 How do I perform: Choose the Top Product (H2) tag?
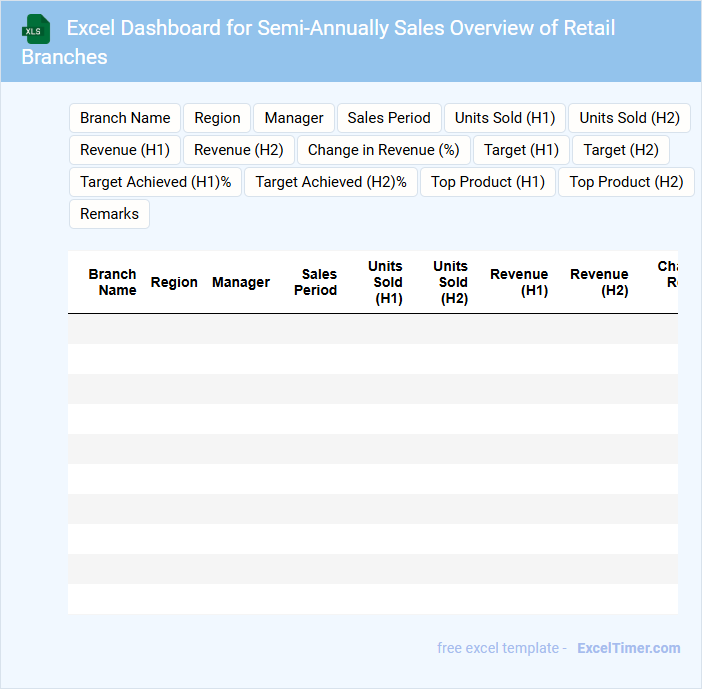[626, 182]
